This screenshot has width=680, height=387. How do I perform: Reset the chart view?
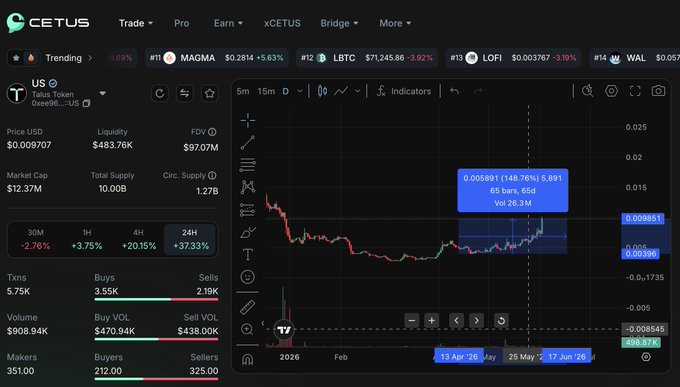point(501,321)
